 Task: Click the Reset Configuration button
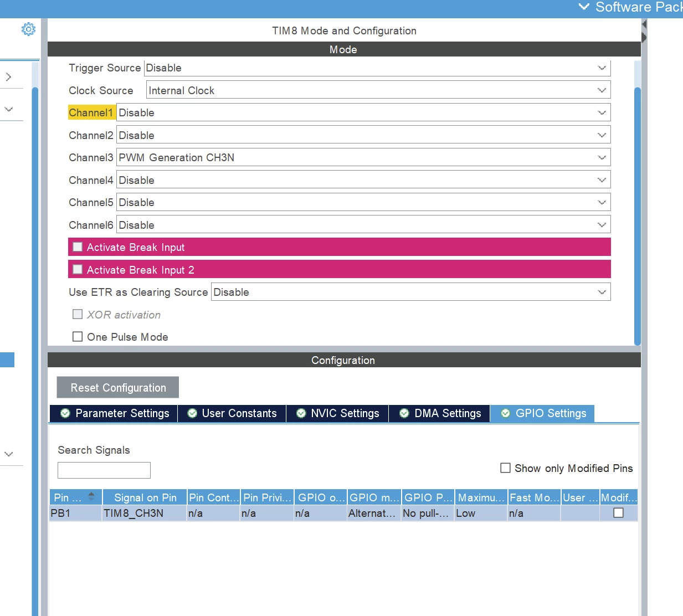(118, 388)
